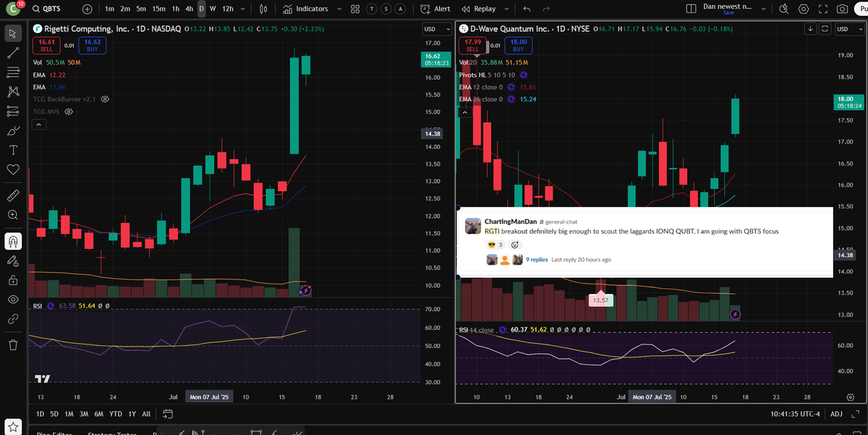The height and width of the screenshot is (435, 868).
Task: Expand the Replay options dropdown arrow
Action: 506,9
